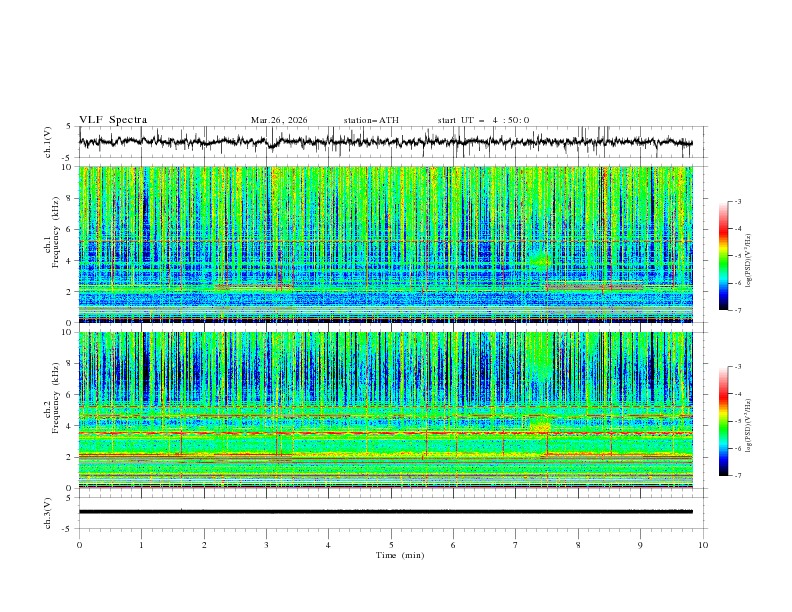Viewport: 792px width, 612px height.
Task: Click the VLF Spectra title text
Action: [x=113, y=120]
